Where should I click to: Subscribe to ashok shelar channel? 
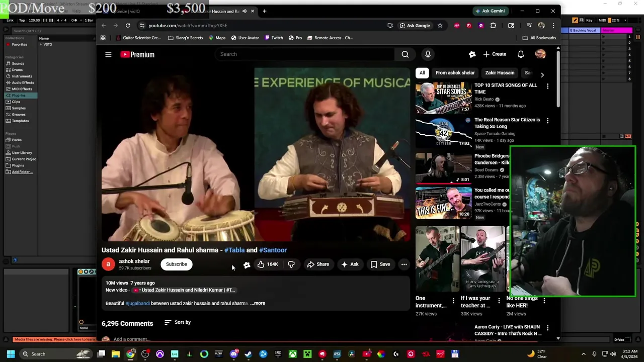(x=177, y=264)
